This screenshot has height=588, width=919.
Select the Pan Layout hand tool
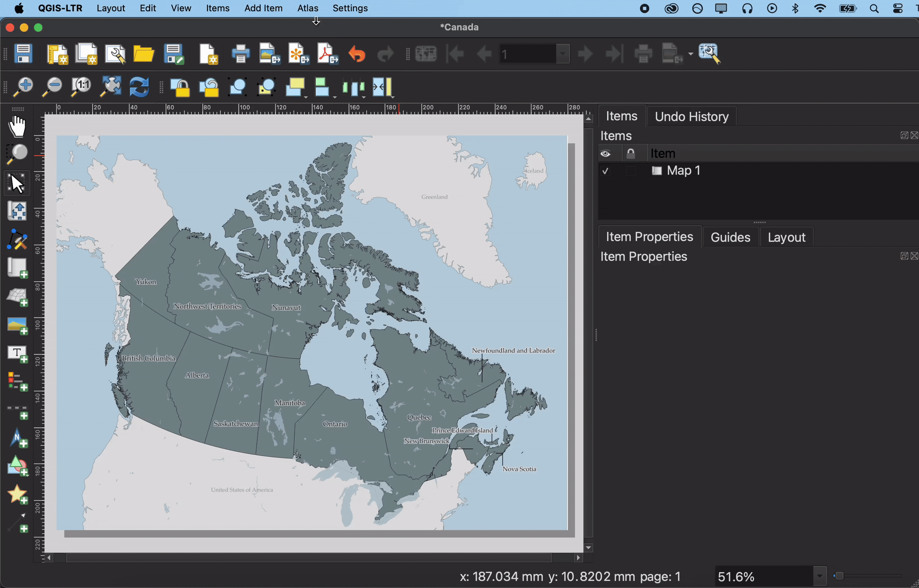[17, 126]
